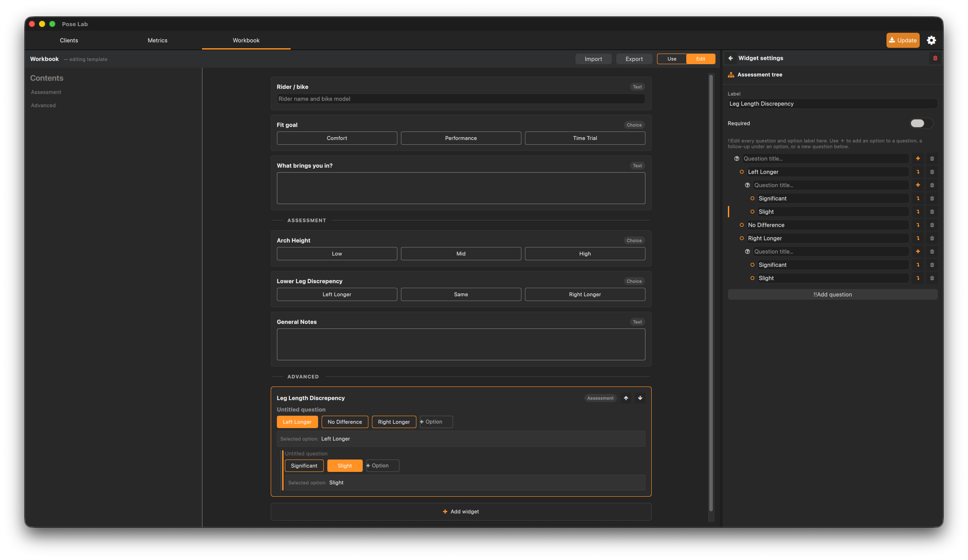Delete the question nested under Right Longer

[932, 251]
